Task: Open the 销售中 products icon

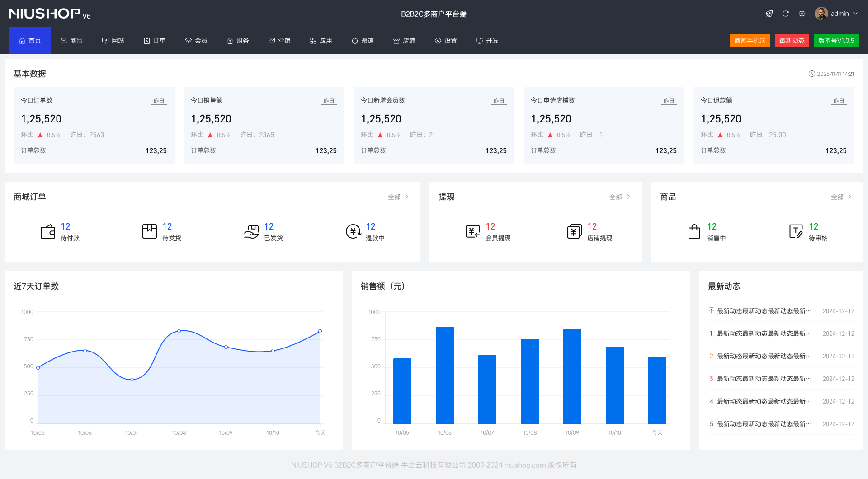Action: [x=695, y=231]
